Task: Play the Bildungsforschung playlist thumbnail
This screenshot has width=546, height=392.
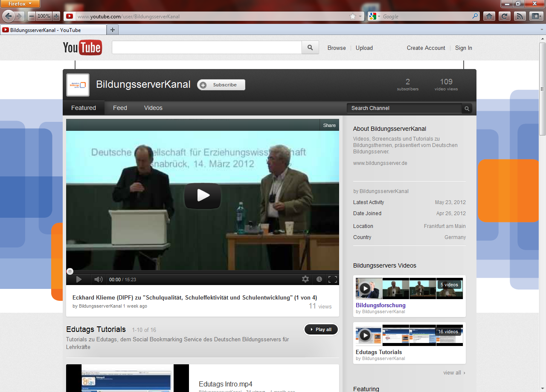Action: pyautogui.click(x=409, y=288)
